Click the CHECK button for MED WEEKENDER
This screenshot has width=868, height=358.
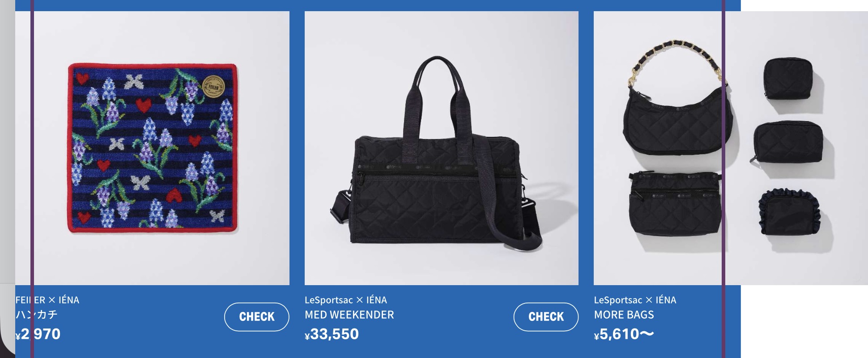point(546,317)
